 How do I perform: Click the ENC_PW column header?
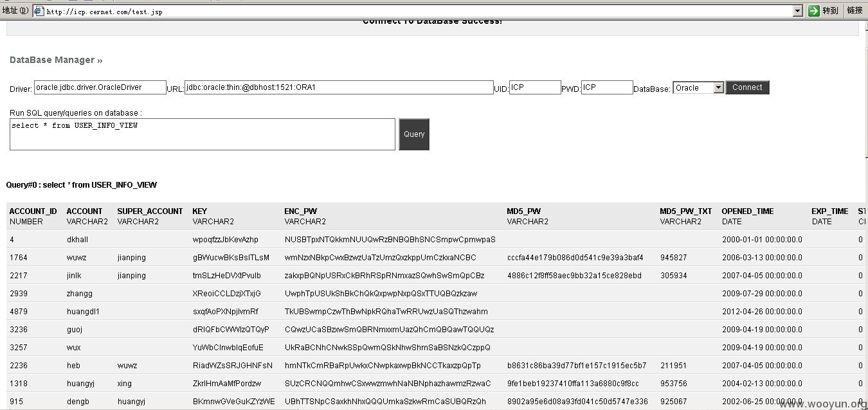coord(301,211)
